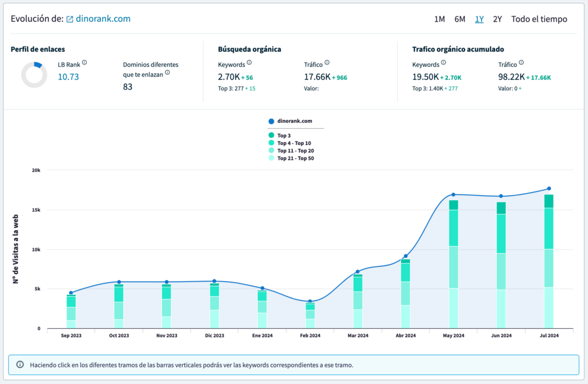Click the external link icon beside dinorank.com

[70, 20]
